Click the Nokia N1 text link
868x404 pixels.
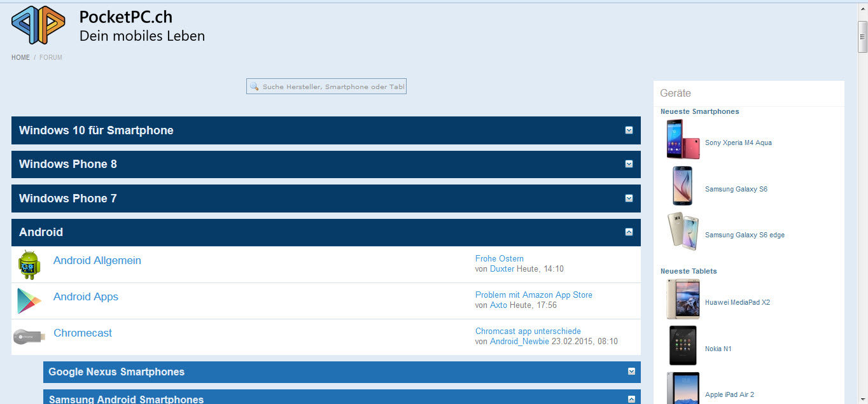point(718,349)
